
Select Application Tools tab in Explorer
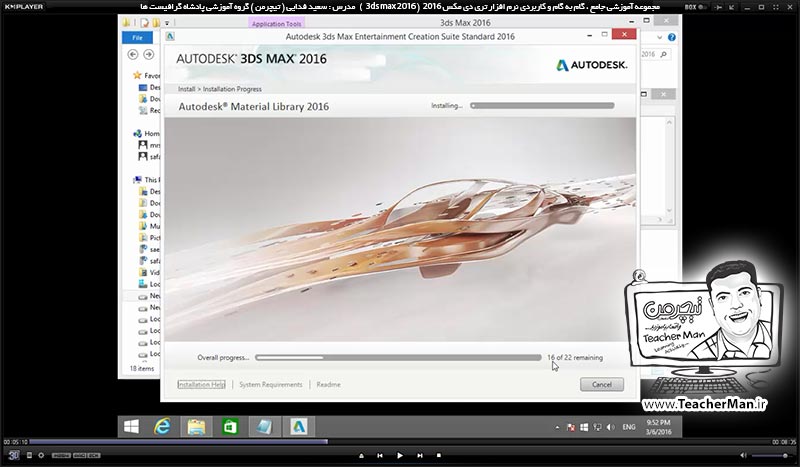click(x=277, y=23)
